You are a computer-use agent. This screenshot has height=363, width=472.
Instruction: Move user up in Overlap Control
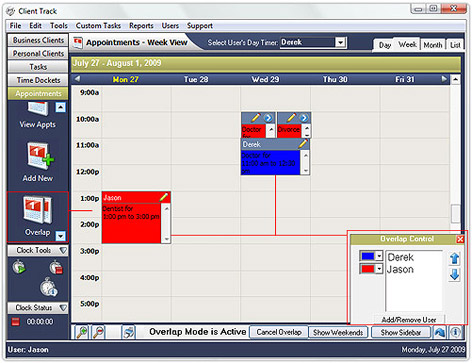pyautogui.click(x=455, y=258)
